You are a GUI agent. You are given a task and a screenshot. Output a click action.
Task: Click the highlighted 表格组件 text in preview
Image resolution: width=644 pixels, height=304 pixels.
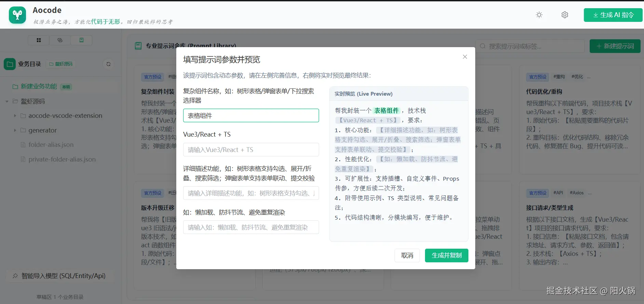386,111
